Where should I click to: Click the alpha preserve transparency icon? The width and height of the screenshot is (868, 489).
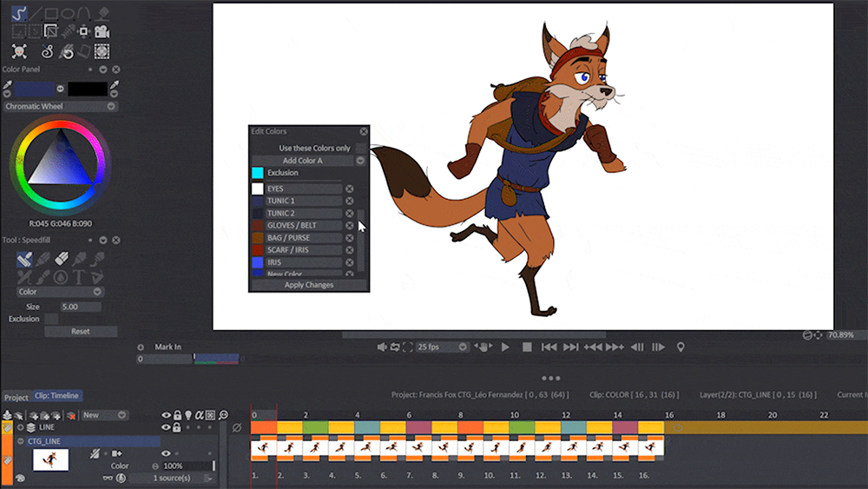pyautogui.click(x=200, y=415)
